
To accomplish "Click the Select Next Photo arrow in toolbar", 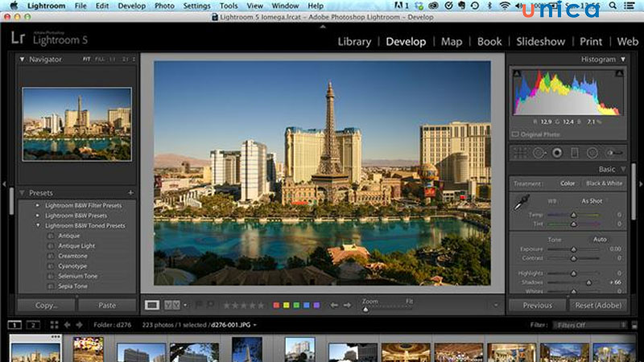I will 348,305.
